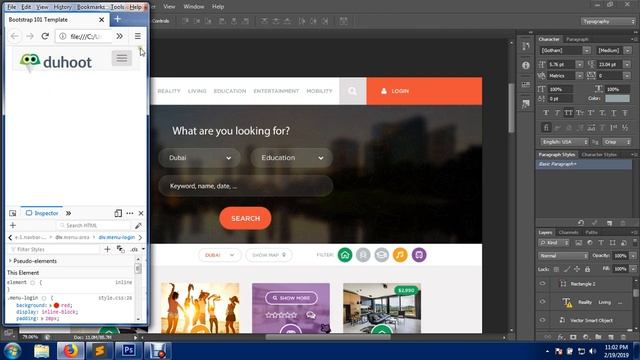
Task: Click the devtools eyedropper icon
Action: point(138,225)
